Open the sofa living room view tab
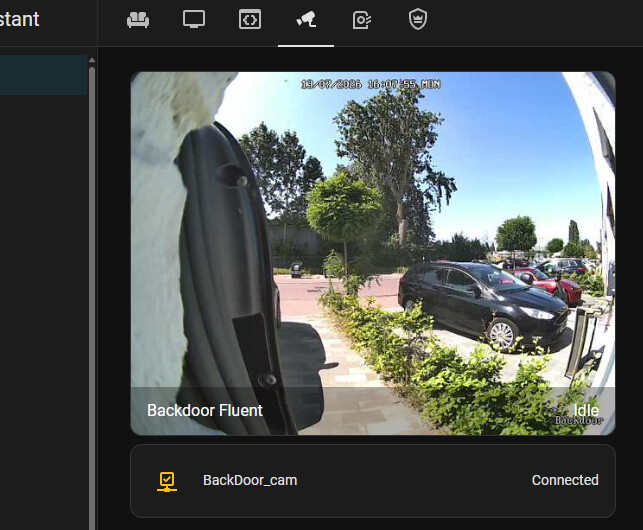Screen dimensions: 643x530 (138, 19)
